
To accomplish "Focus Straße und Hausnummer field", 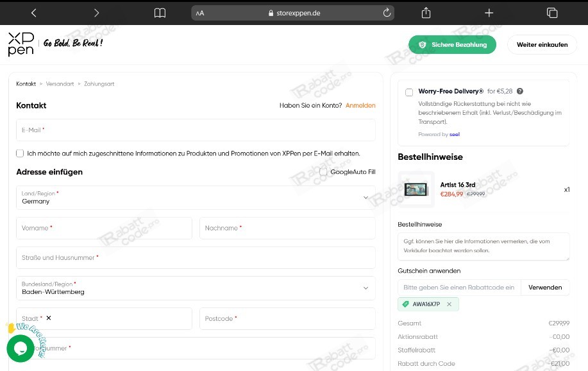I will click(x=196, y=257).
